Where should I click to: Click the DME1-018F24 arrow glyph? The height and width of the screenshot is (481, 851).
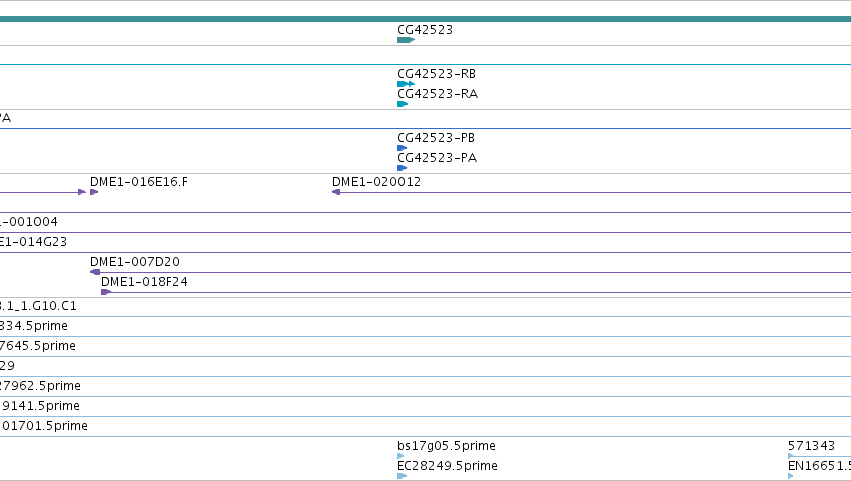tap(106, 292)
